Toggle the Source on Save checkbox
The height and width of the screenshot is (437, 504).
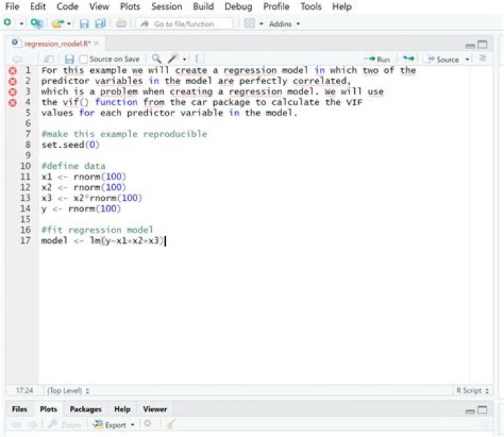[x=83, y=59]
